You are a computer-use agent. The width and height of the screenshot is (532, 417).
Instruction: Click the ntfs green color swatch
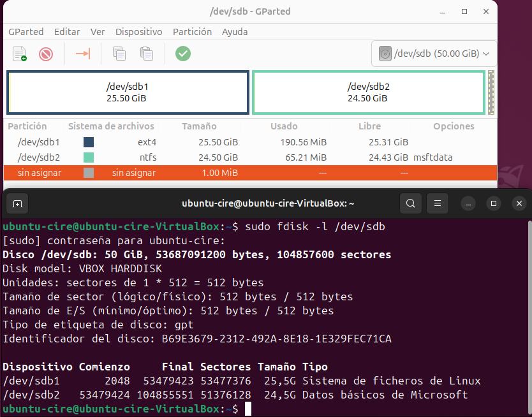[89, 157]
